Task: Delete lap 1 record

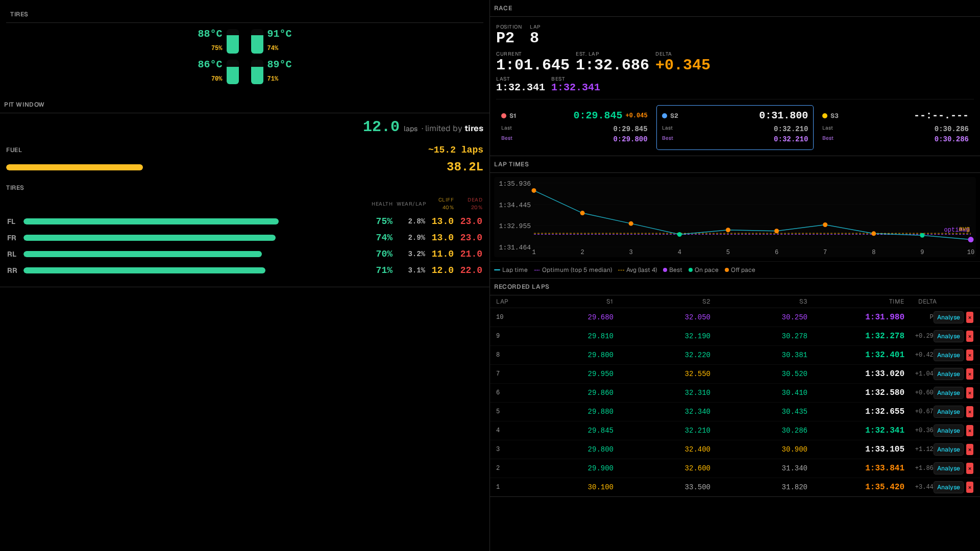Action: point(970,487)
